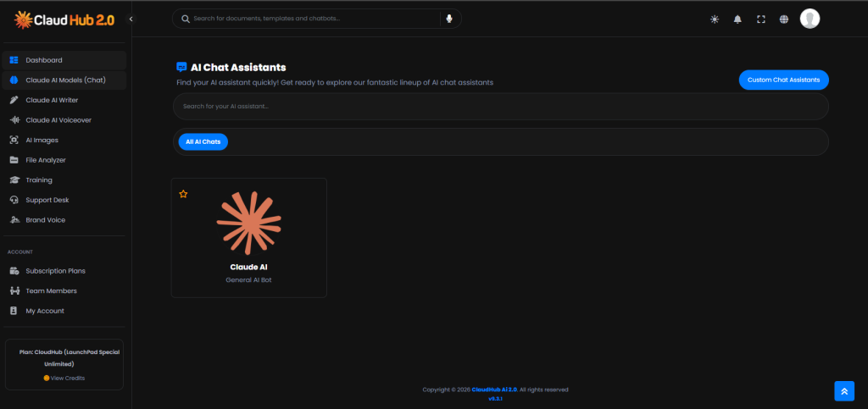The image size is (868, 409).
Task: Select Claude AI Models (Chat) menu item
Action: pyautogui.click(x=64, y=80)
